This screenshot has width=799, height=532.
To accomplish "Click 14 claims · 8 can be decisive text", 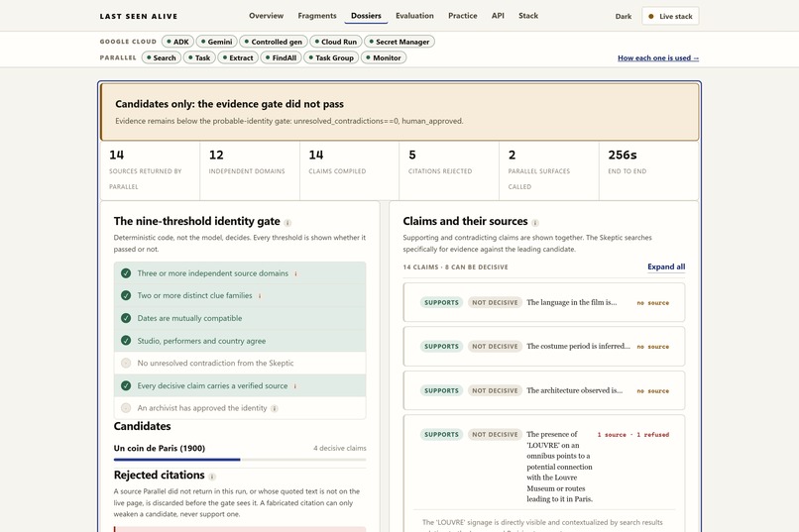I will pyautogui.click(x=455, y=267).
